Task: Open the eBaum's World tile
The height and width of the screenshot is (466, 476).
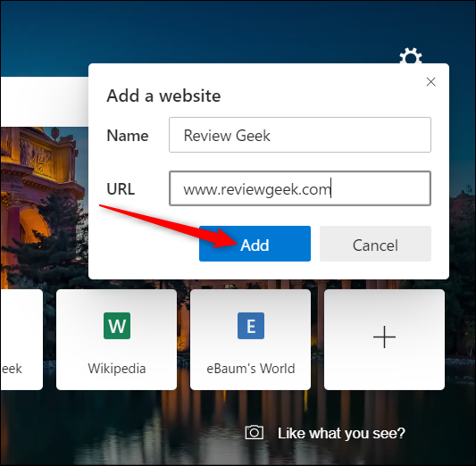Action: [250, 339]
